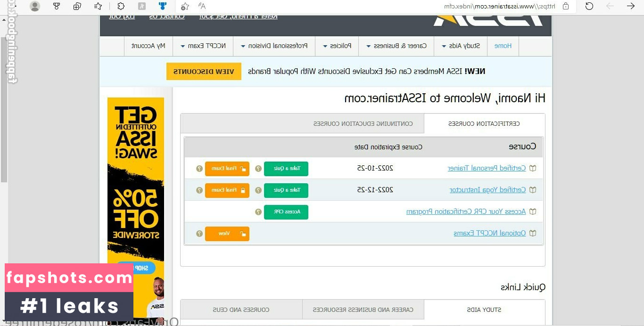Switch to Continuing Education Courses tab
The image size is (644, 326).
tap(363, 124)
